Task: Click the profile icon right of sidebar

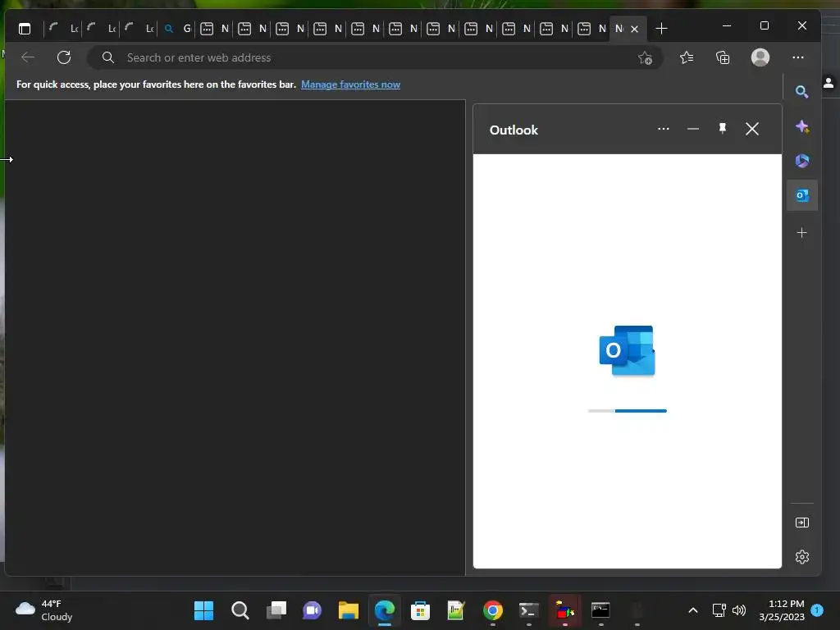Action: coord(829,83)
